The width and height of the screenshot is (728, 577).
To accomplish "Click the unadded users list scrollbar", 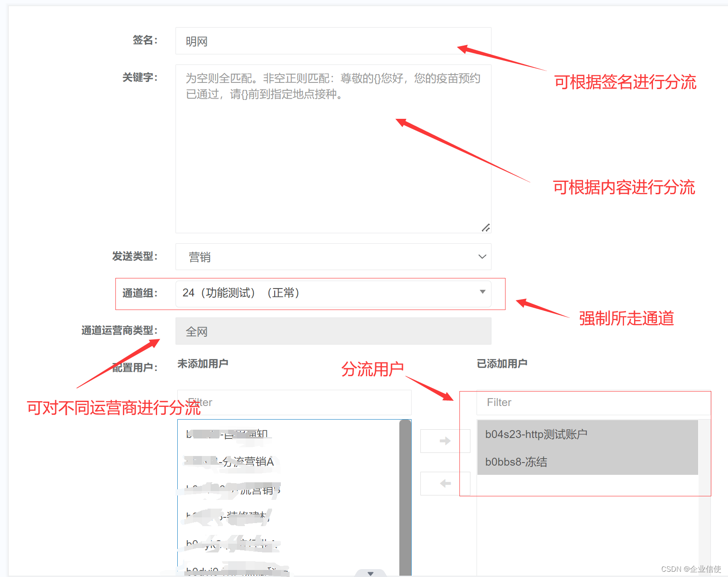I will point(405,498).
